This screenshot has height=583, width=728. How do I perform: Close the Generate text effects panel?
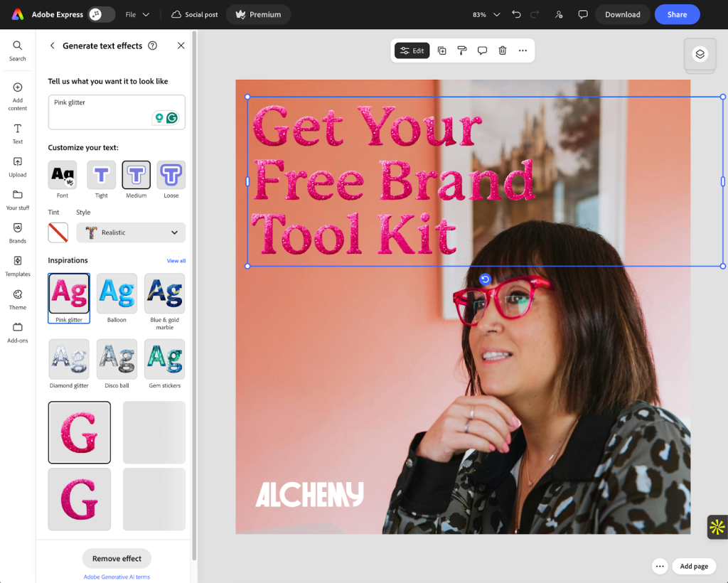[181, 46]
